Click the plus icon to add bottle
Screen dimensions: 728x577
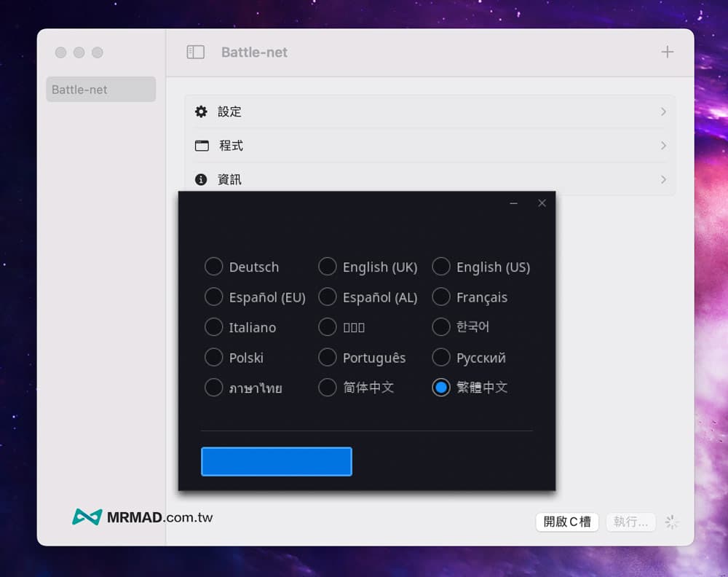[x=667, y=52]
